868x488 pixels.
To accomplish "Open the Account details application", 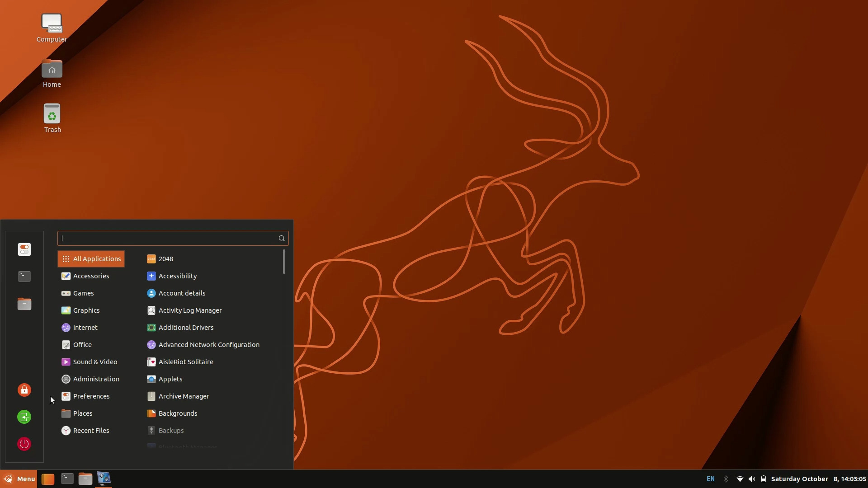I will pyautogui.click(x=182, y=292).
